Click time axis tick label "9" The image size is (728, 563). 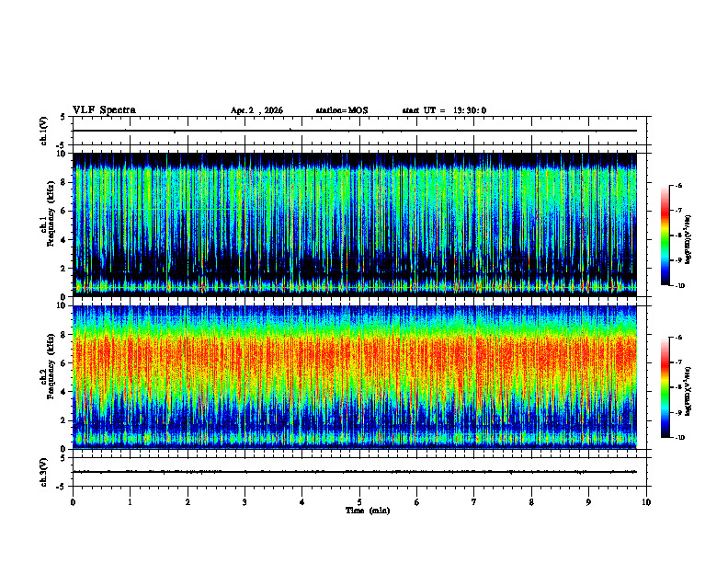pyautogui.click(x=588, y=502)
